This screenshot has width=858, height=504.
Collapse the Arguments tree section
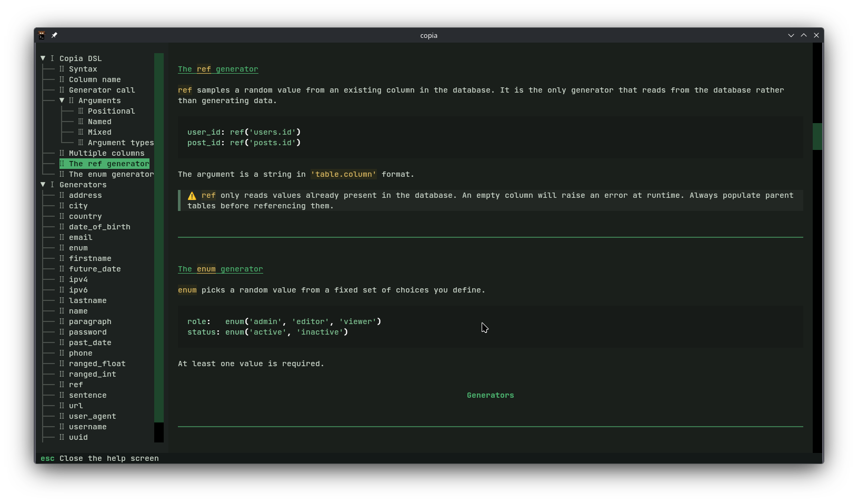[x=62, y=100]
